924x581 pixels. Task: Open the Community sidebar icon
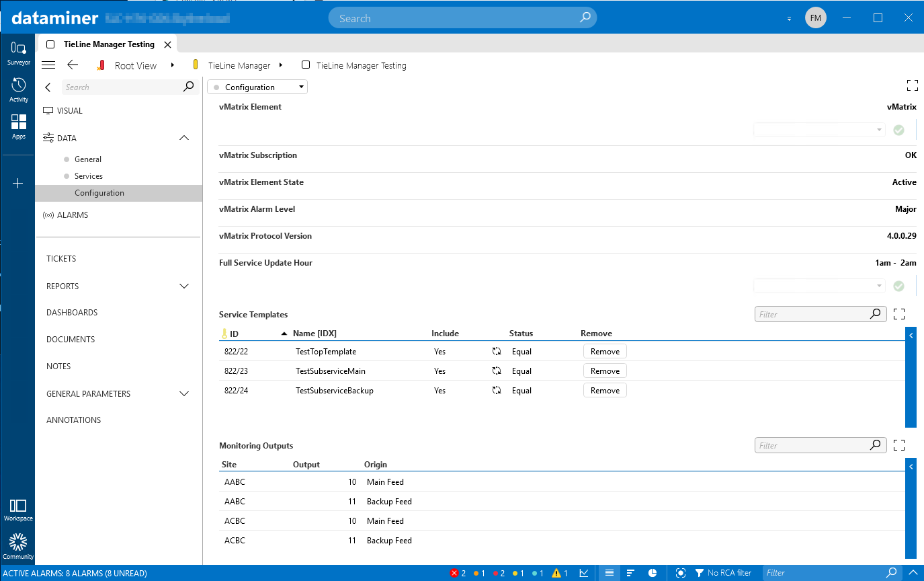point(18,547)
